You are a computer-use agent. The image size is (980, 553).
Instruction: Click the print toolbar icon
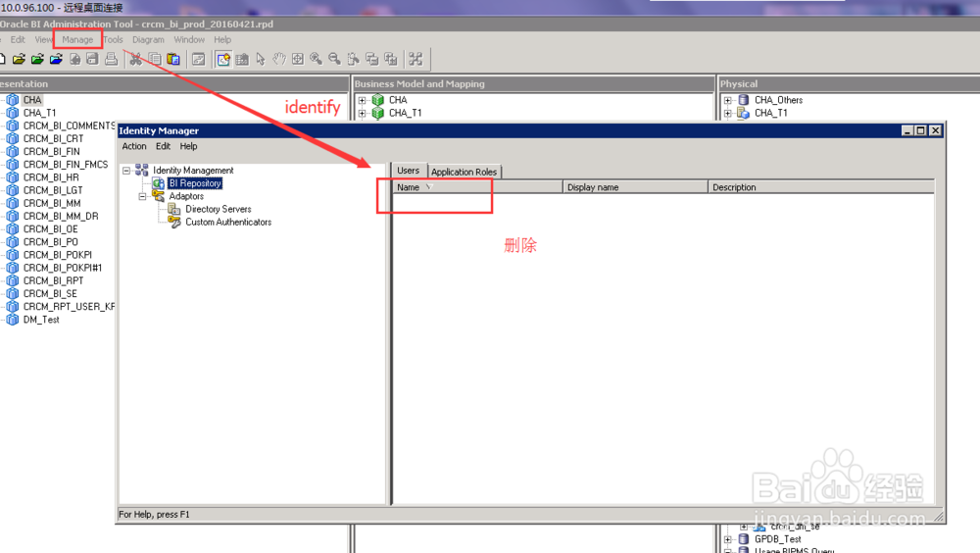pyautogui.click(x=112, y=60)
